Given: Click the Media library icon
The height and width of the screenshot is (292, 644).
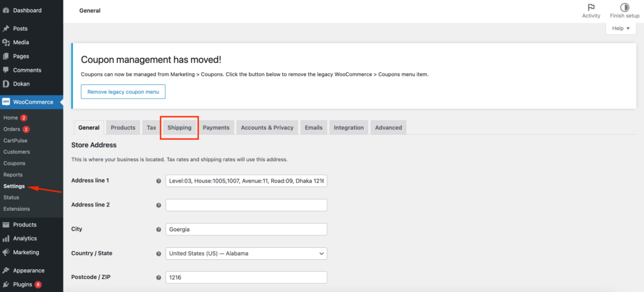Looking at the screenshot, I should (6, 42).
